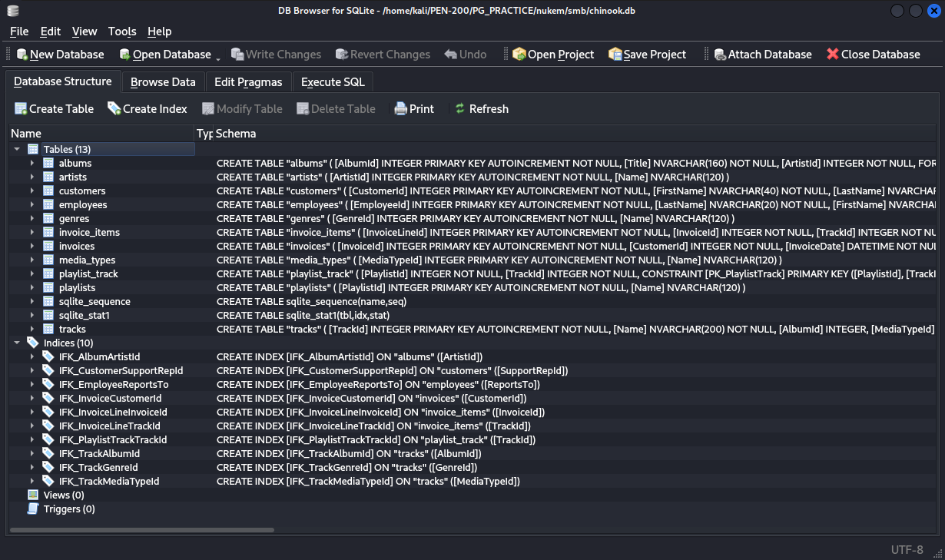Expand the albums table node
The height and width of the screenshot is (560, 945).
(x=32, y=163)
